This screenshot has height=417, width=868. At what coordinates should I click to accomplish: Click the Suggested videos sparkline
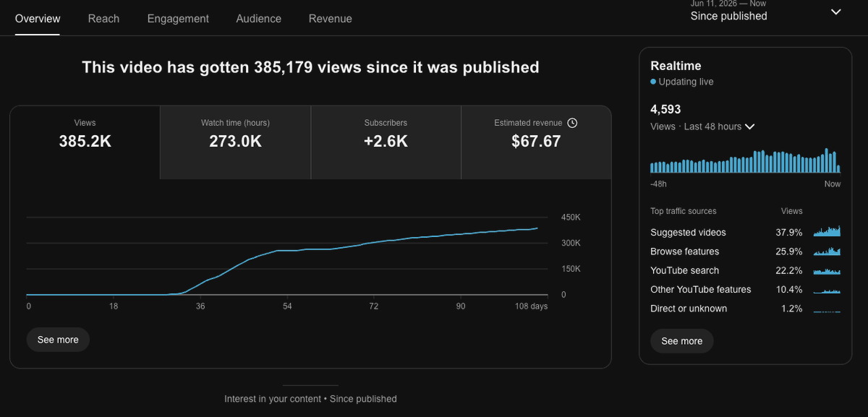pyautogui.click(x=827, y=231)
